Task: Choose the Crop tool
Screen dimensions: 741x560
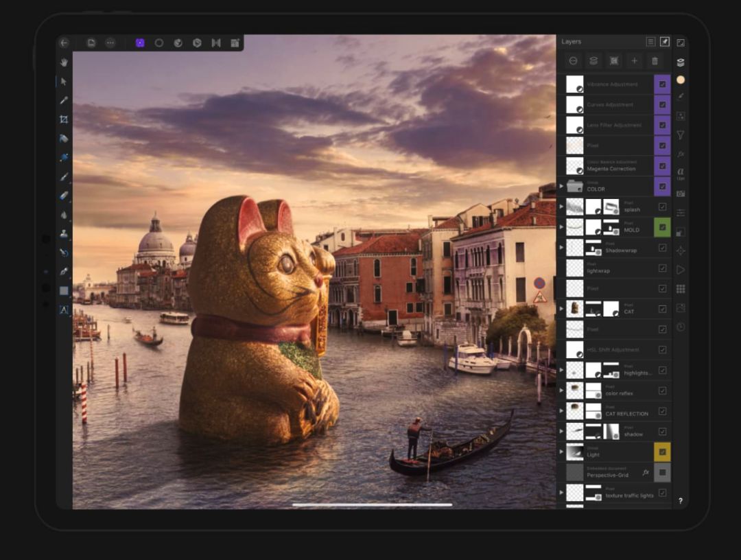Action: [64, 119]
